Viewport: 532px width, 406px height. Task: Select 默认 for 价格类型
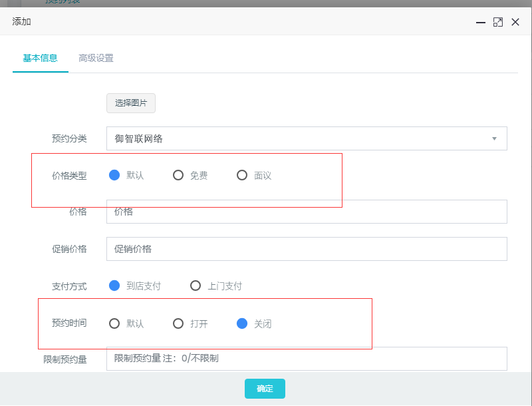click(x=114, y=176)
